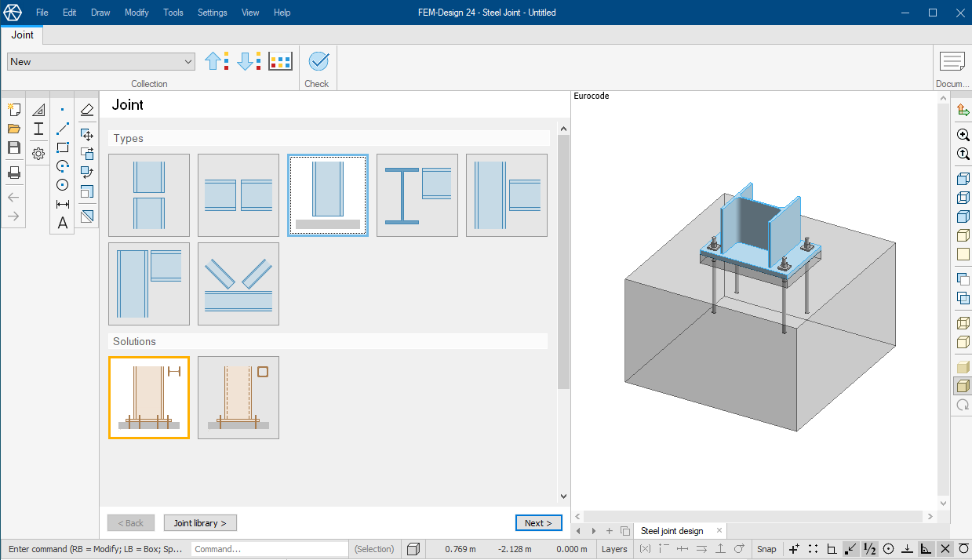Open the collection grid manager icon

coord(280,61)
